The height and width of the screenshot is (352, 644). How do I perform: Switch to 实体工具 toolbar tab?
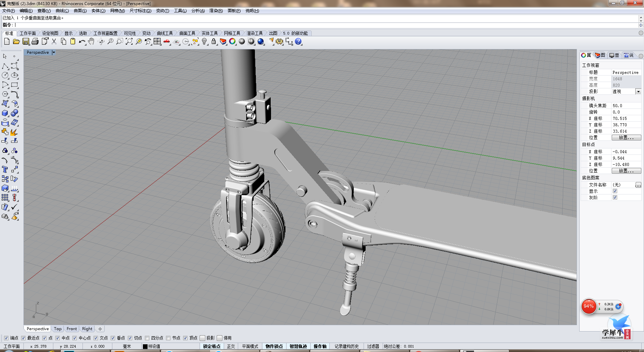tap(210, 33)
